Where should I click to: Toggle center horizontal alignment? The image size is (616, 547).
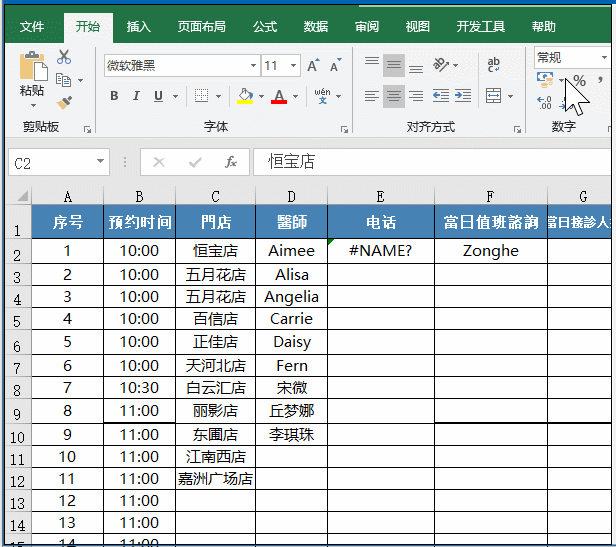point(394,97)
